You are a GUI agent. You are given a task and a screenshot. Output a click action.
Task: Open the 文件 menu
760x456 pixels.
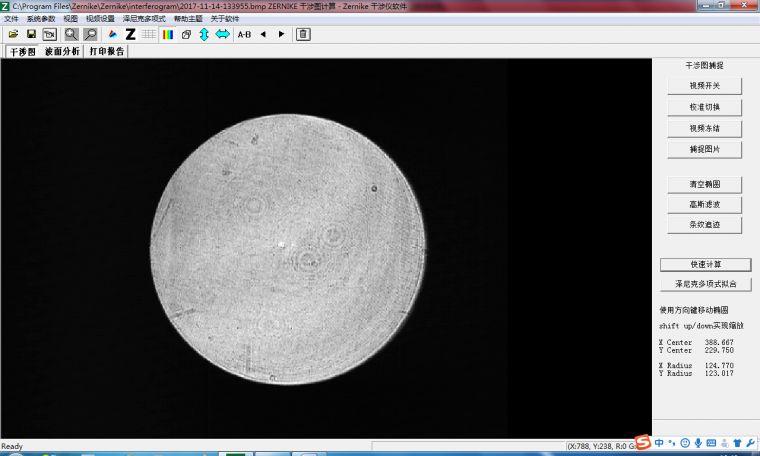point(11,19)
